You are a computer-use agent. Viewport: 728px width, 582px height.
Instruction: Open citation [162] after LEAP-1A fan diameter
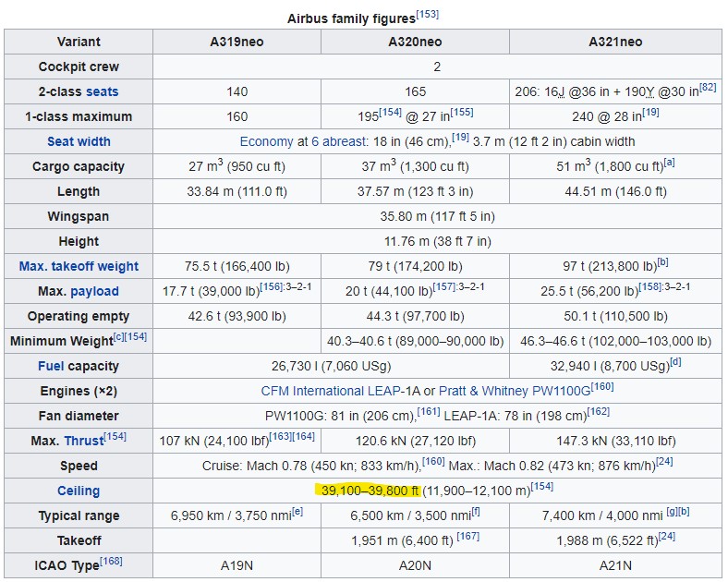tap(599, 412)
